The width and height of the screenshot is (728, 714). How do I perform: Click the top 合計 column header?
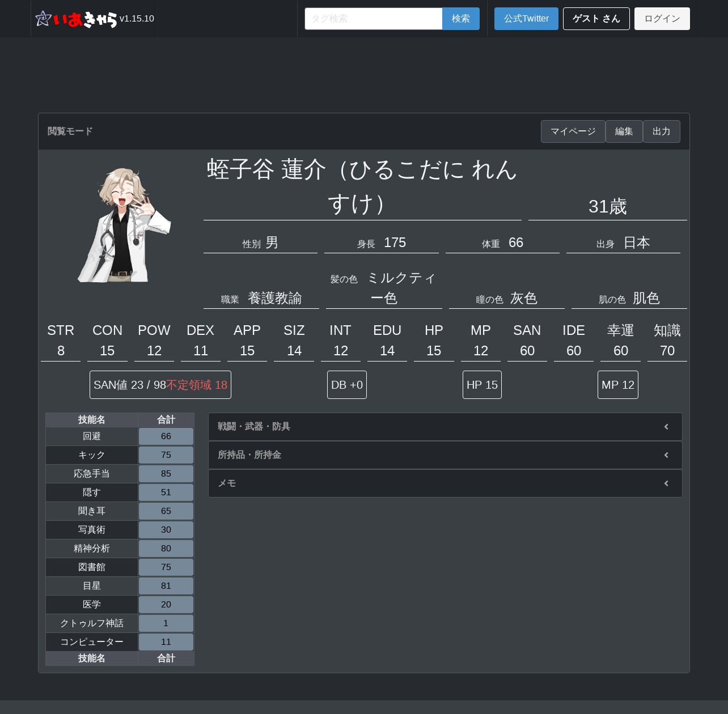click(x=166, y=420)
